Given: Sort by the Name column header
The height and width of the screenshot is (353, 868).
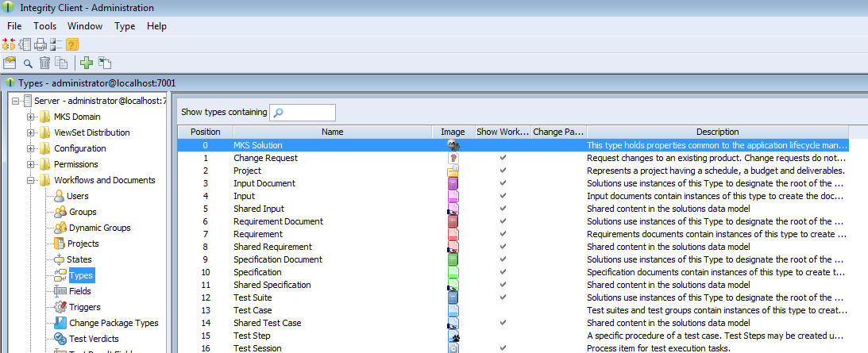Looking at the screenshot, I should 332,132.
